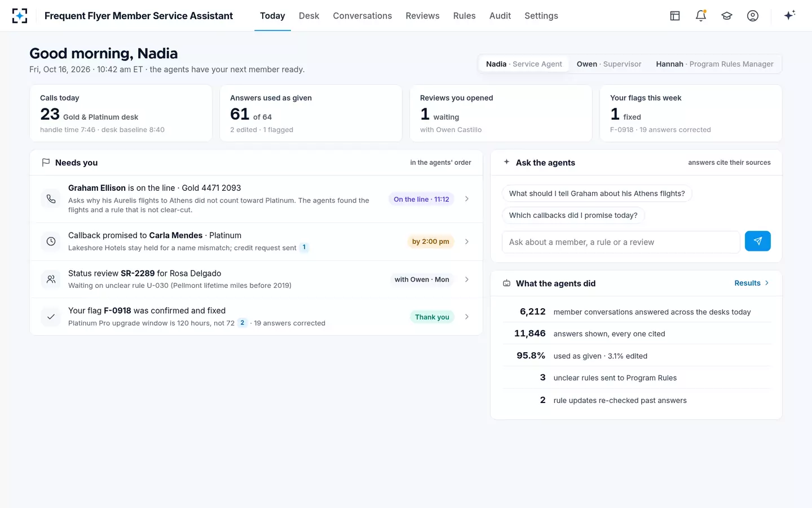
Task: Open the sparkle assistant icon in header
Action: click(789, 15)
